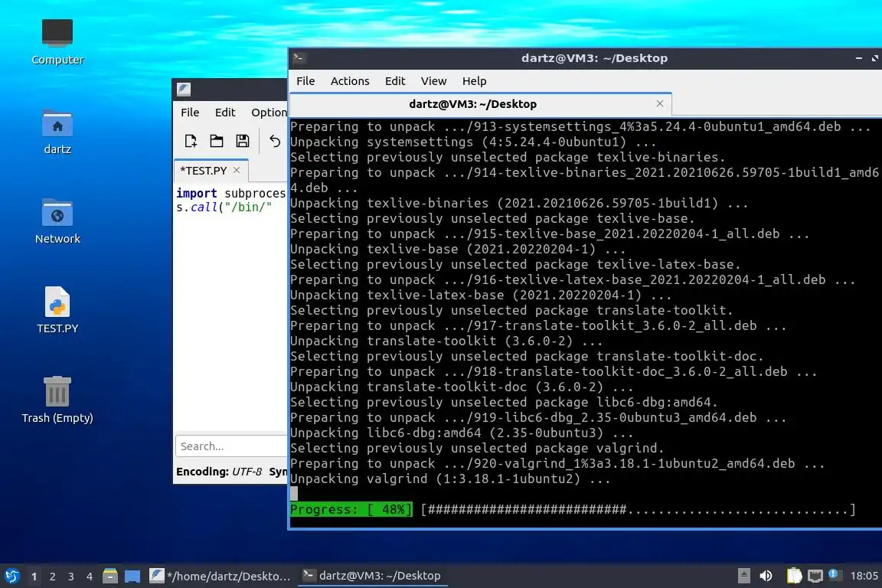Switch to workspace 3
882x588 pixels.
coord(71,577)
